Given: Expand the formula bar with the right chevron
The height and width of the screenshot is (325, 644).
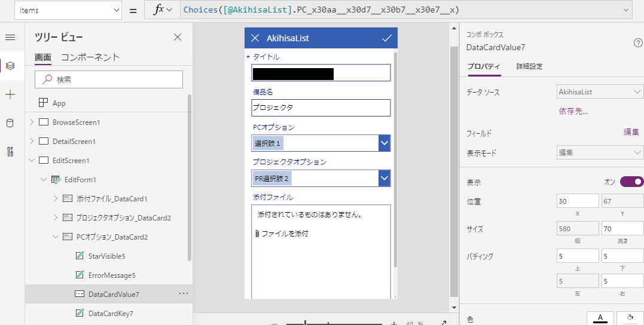Looking at the screenshot, I should pos(626,10).
